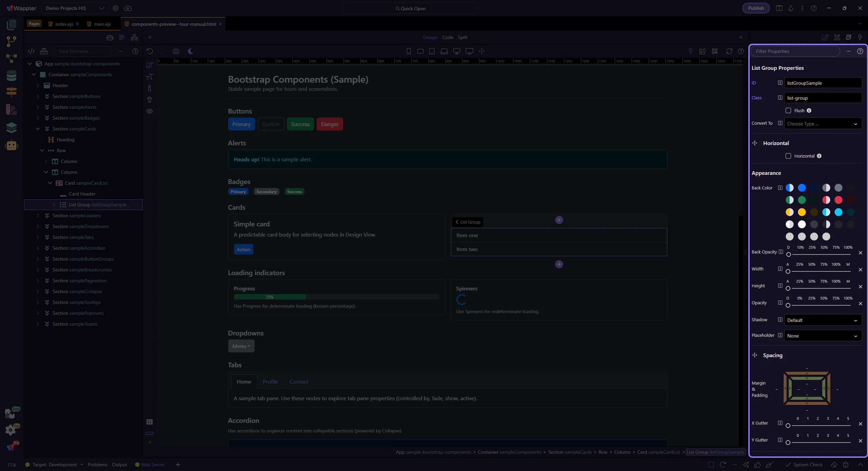
Task: Open the Convert To type dropdown
Action: pos(823,124)
